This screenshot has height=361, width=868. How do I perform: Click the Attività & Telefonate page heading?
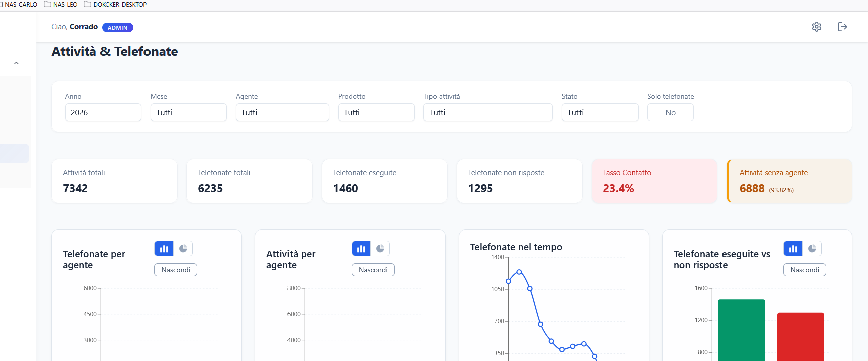[114, 52]
